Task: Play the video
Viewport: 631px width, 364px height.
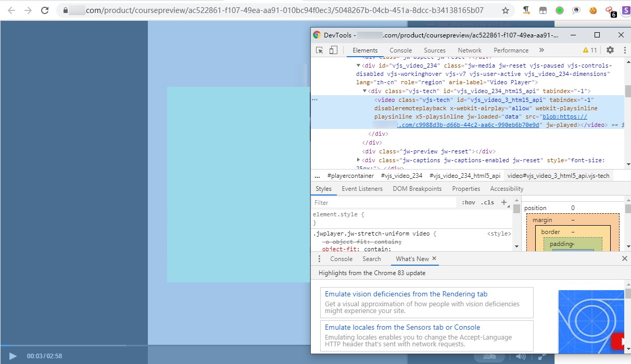Action: point(13,356)
